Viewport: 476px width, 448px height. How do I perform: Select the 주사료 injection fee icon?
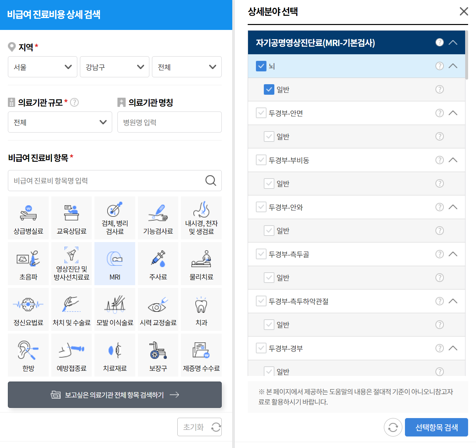pyautogui.click(x=158, y=263)
